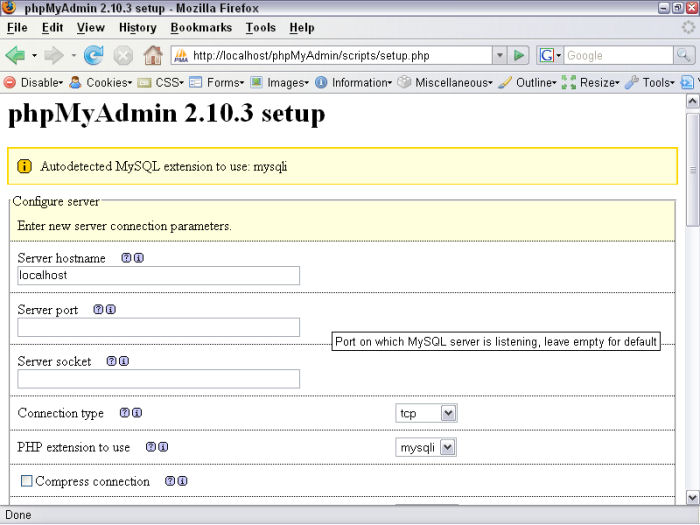Click the URL address bar text
Viewport: 700px width, 525px height.
click(311, 56)
